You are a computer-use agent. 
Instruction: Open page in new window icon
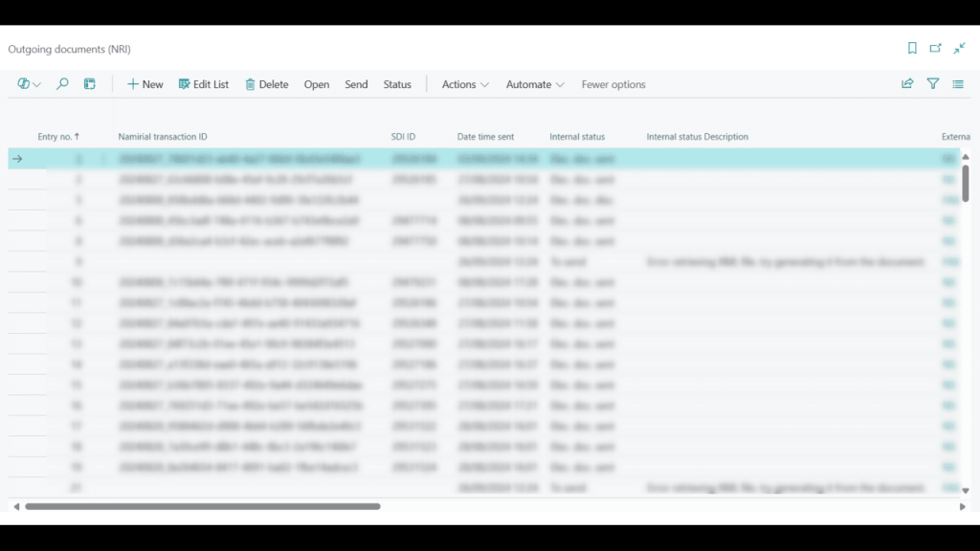point(936,49)
